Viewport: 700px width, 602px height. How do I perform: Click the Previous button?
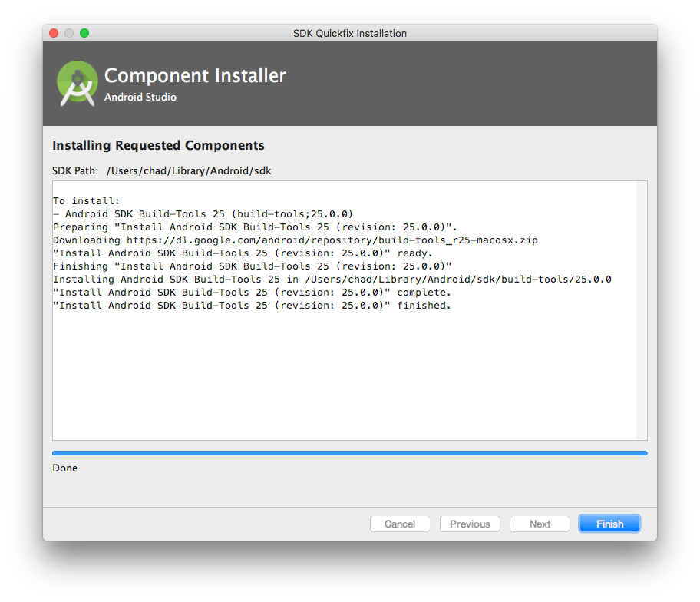(x=470, y=524)
